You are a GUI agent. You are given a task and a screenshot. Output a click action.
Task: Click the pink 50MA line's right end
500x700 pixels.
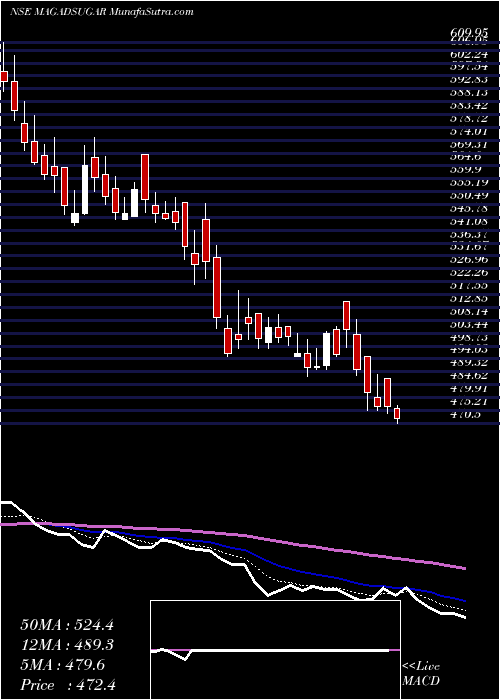463,568
